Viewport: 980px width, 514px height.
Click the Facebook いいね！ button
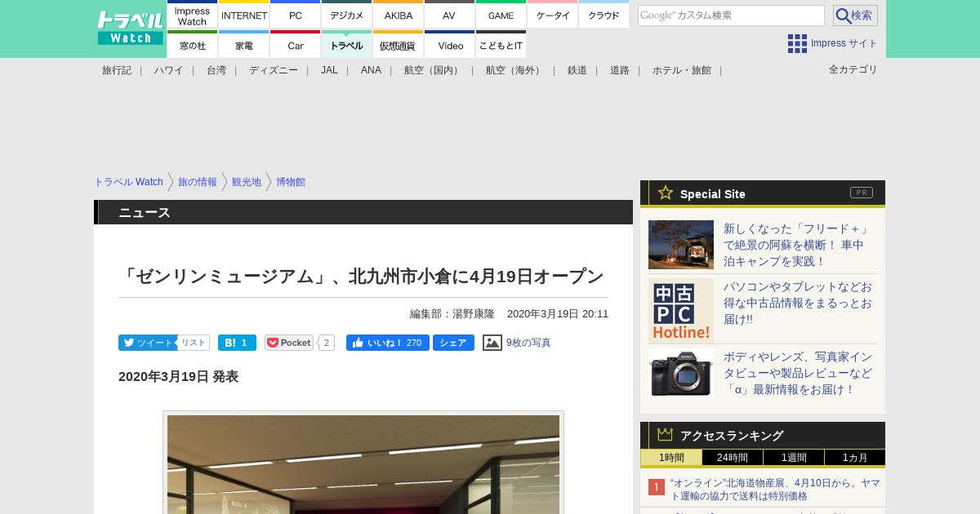point(388,343)
